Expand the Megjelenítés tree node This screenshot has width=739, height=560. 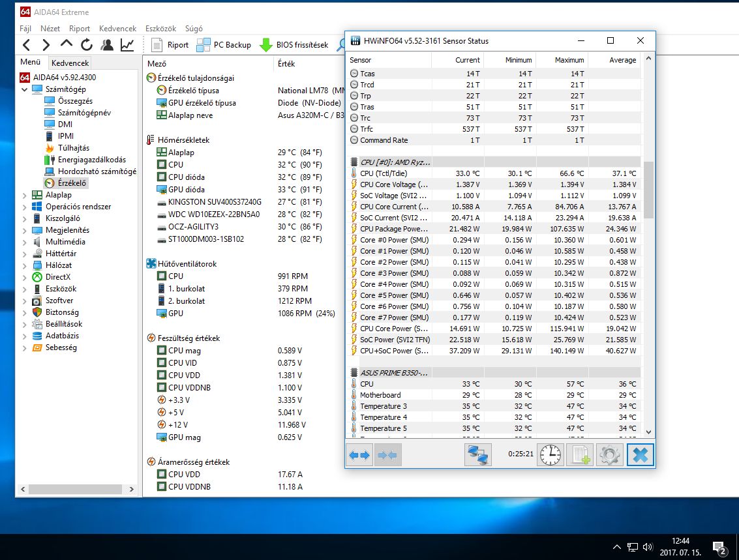24,230
